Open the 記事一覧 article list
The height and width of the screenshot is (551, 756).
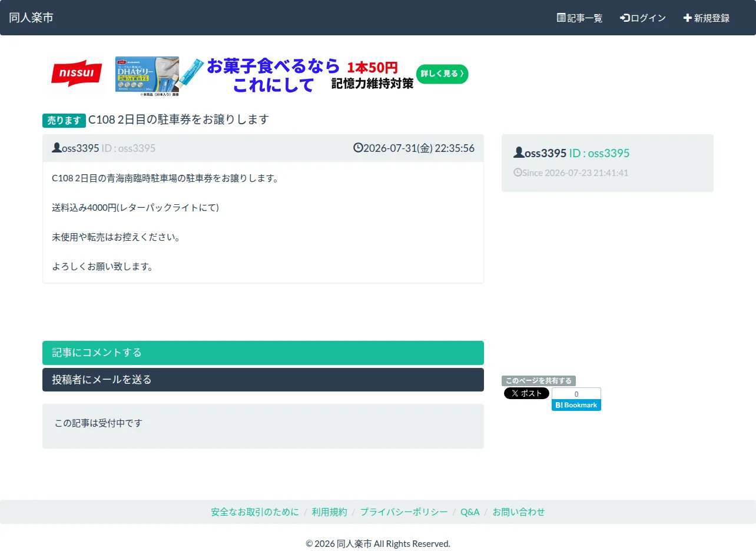(579, 18)
